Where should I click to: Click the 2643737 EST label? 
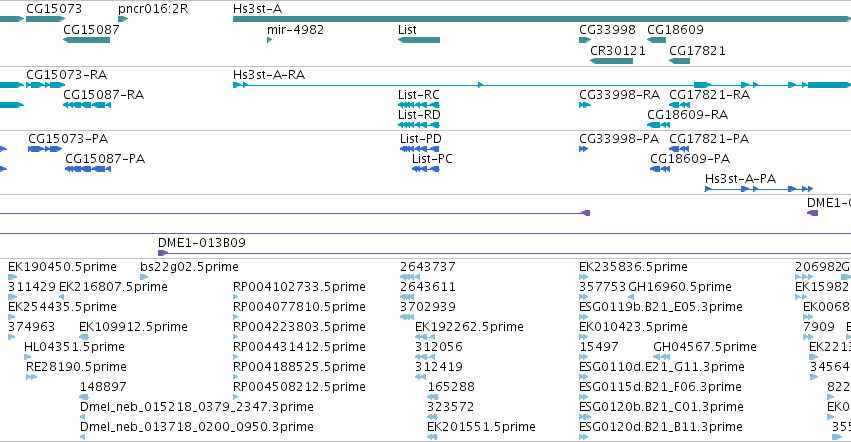428,267
